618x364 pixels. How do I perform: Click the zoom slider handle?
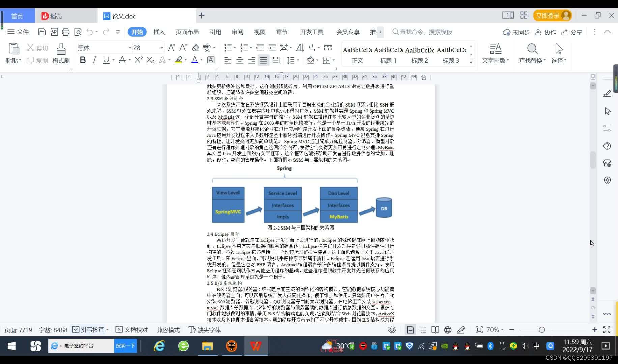point(542,330)
